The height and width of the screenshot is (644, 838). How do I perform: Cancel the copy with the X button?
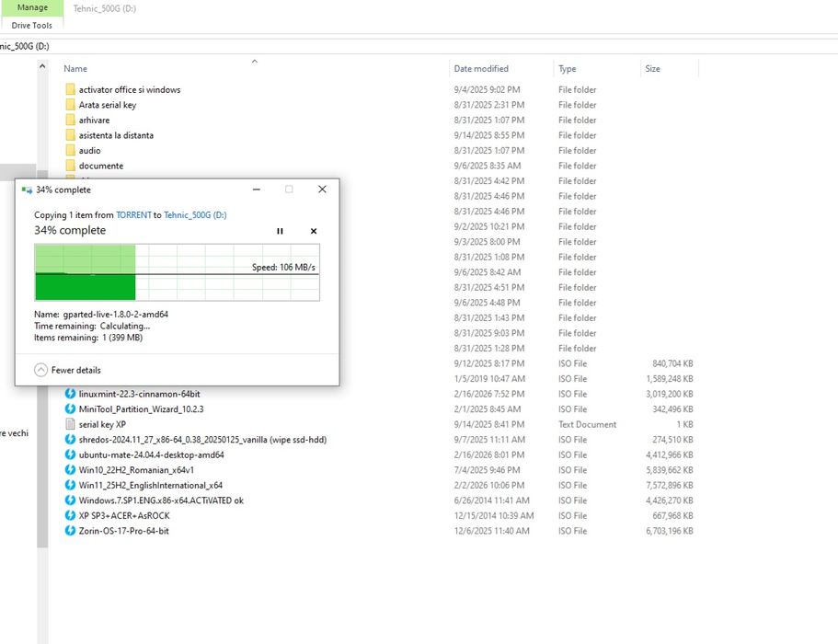pyautogui.click(x=314, y=231)
